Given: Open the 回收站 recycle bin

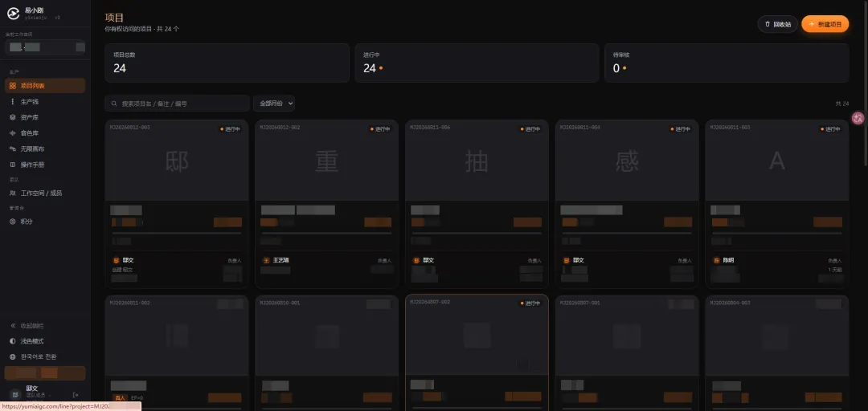Looking at the screenshot, I should tap(778, 24).
